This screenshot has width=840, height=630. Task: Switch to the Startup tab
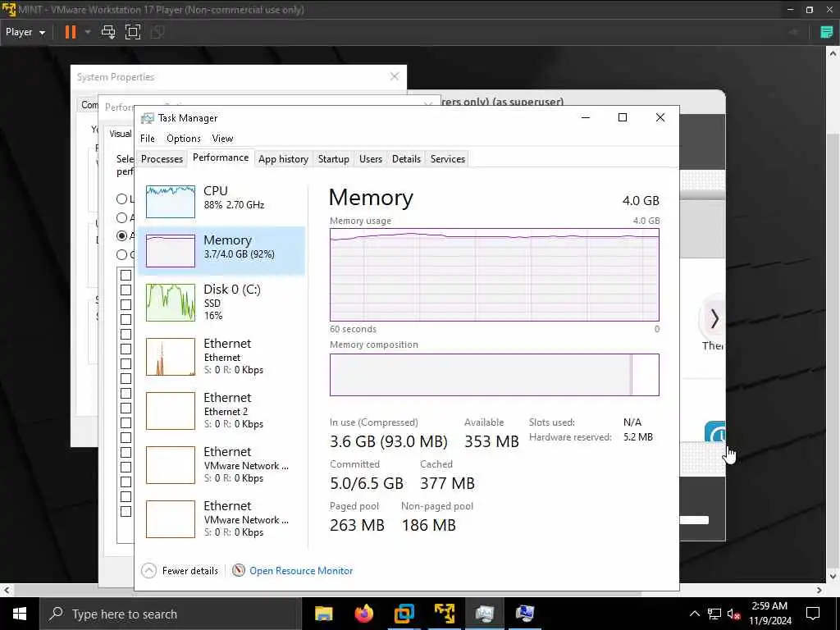[x=333, y=159]
